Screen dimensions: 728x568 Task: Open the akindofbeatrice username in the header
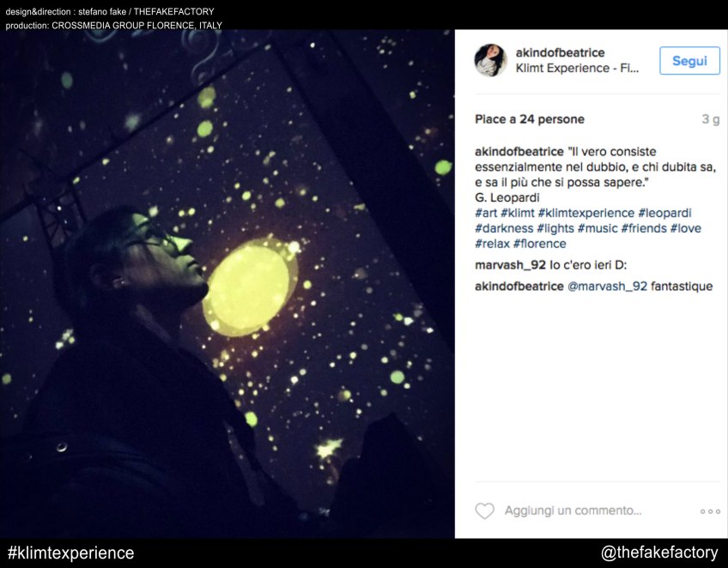coord(560,52)
